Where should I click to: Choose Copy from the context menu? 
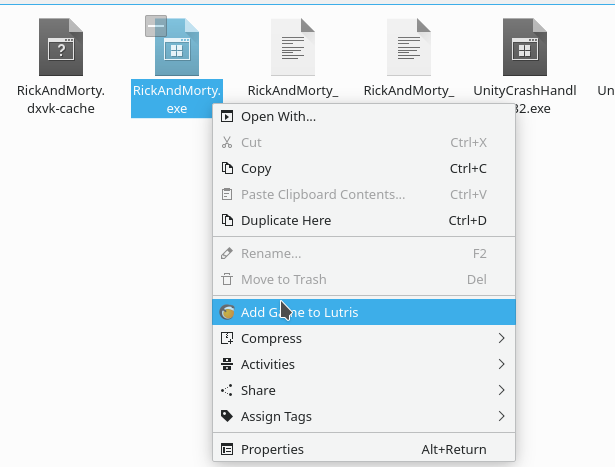364,168
